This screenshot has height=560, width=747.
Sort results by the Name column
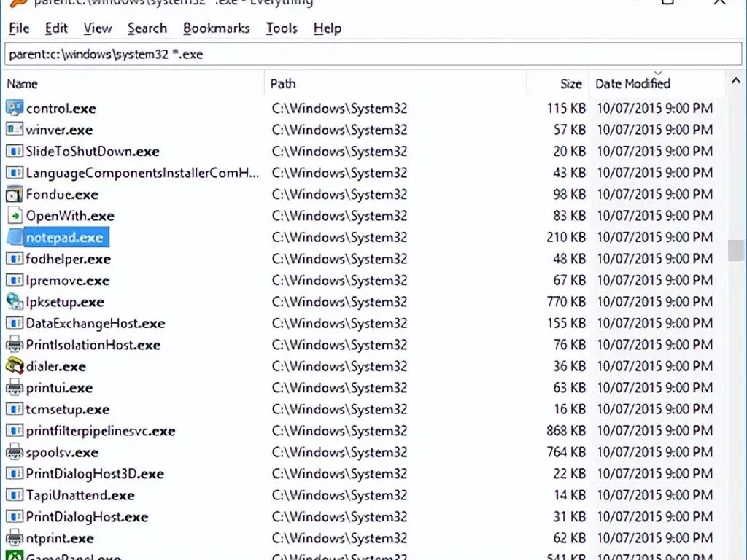click(x=133, y=84)
